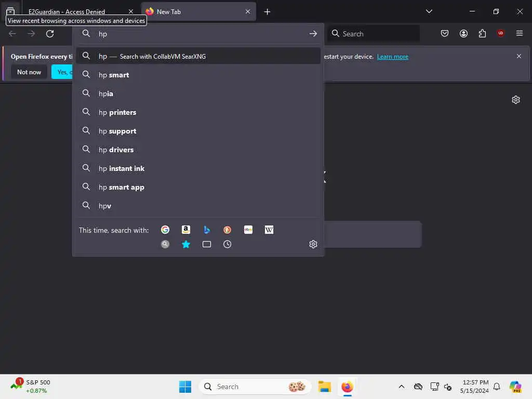Screen dimensions: 532x399
Task: Close the New Tab tab
Action: click(x=248, y=11)
